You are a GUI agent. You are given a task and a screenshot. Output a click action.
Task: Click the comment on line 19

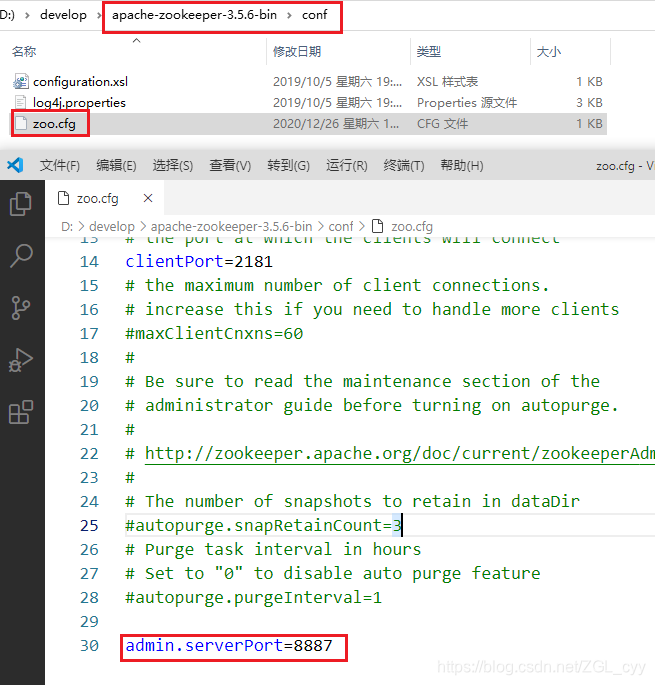click(x=363, y=382)
